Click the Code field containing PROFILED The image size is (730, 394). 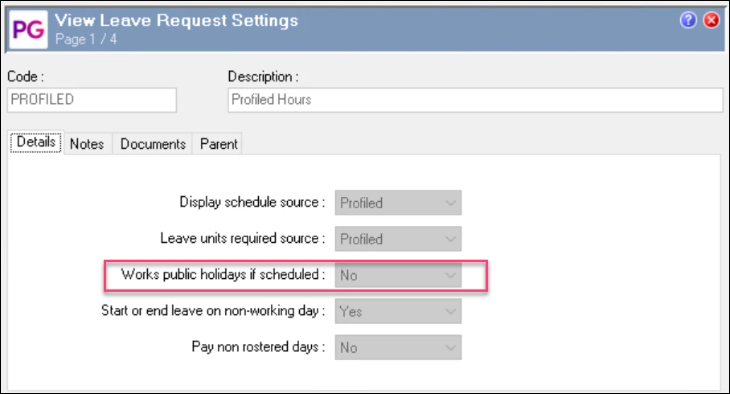[x=92, y=100]
